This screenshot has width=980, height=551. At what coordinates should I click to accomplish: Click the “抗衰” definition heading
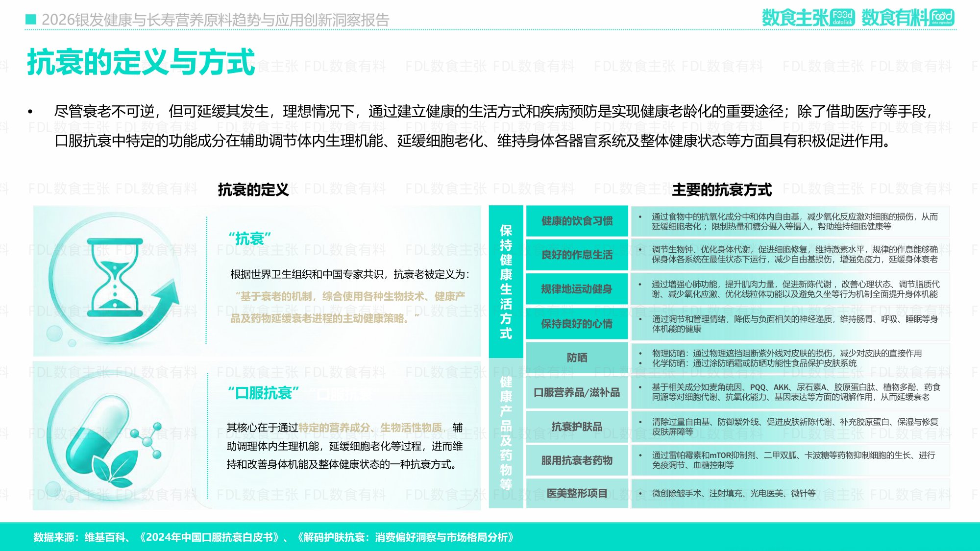pyautogui.click(x=250, y=239)
